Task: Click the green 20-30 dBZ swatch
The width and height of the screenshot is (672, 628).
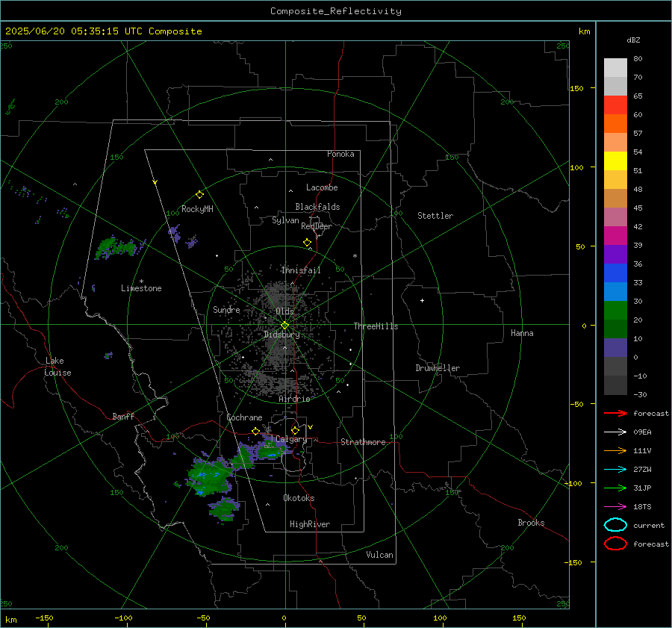Action: [615, 311]
